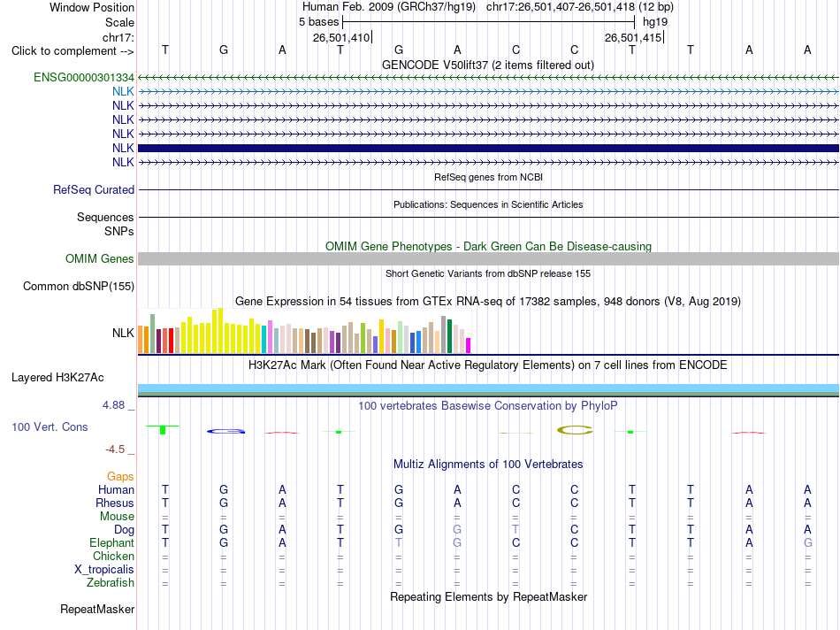This screenshot has height=630, width=840.
Task: Click the ENSG00000301334 gene label
Action: (x=84, y=77)
